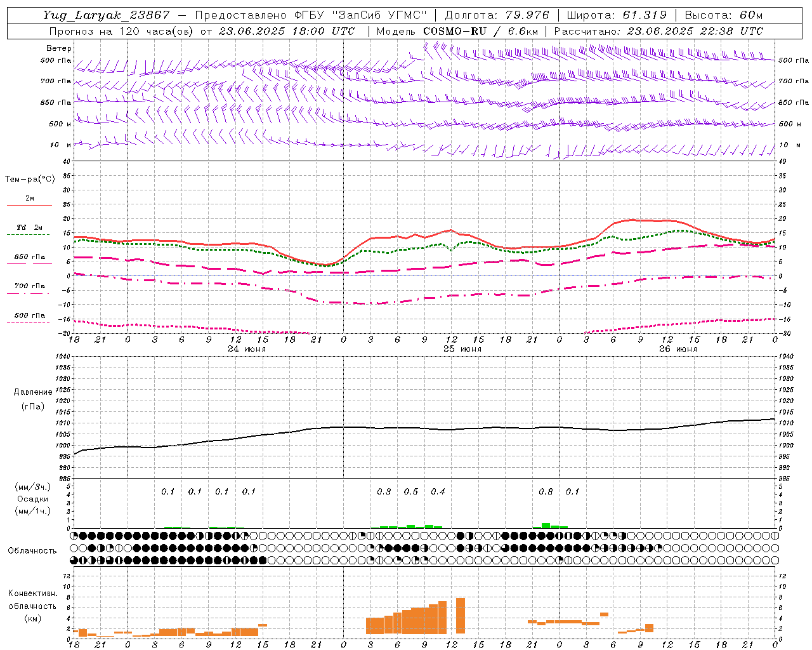The image size is (812, 650).
Task: Click the Ветер panel label
Action: pos(59,48)
